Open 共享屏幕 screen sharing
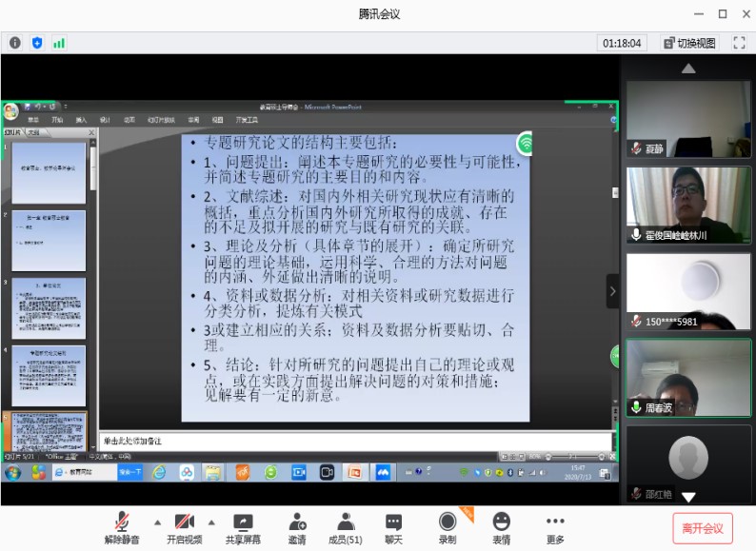756x551 pixels. tap(243, 528)
